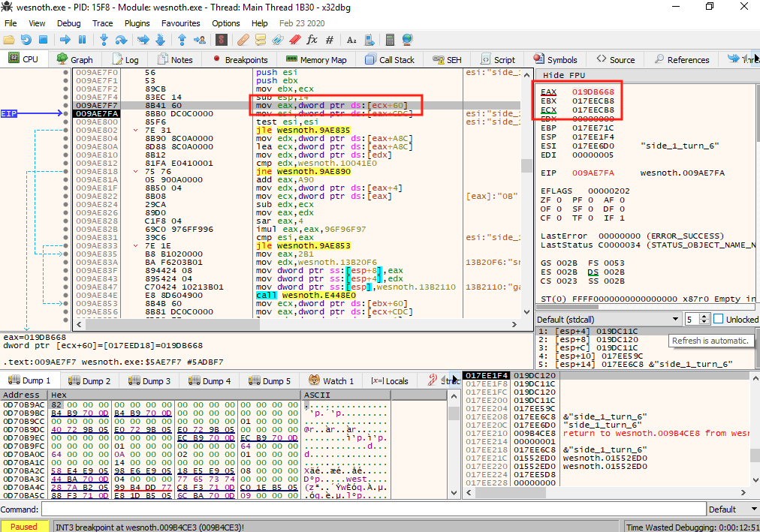Trace over with dotted down arrow icon
760x532 pixels.
161,40
